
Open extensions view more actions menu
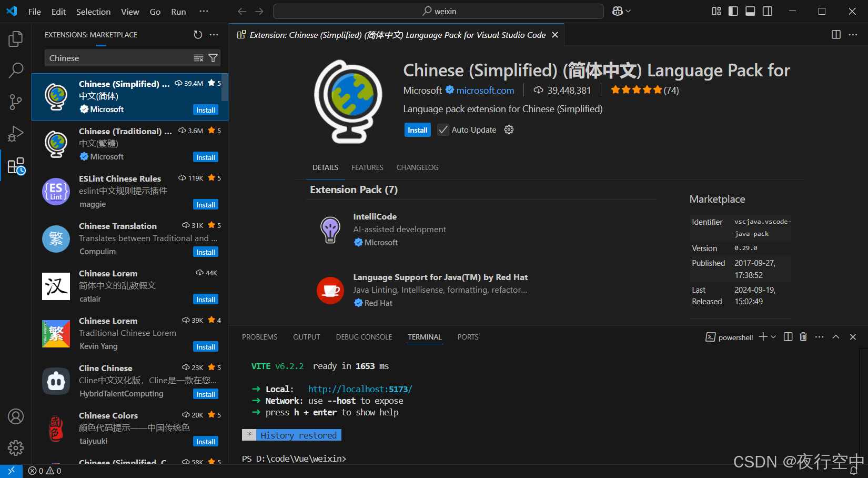coord(214,35)
